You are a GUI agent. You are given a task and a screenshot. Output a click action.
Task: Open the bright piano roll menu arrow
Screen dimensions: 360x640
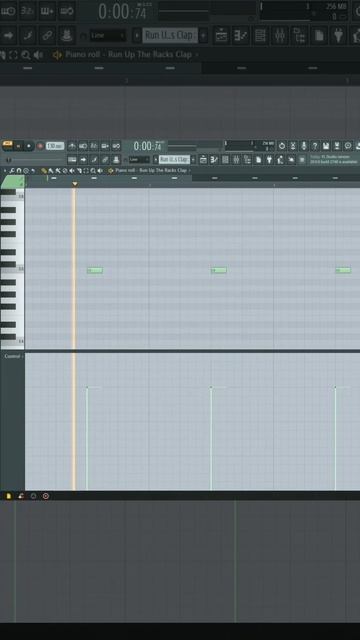click(5, 171)
